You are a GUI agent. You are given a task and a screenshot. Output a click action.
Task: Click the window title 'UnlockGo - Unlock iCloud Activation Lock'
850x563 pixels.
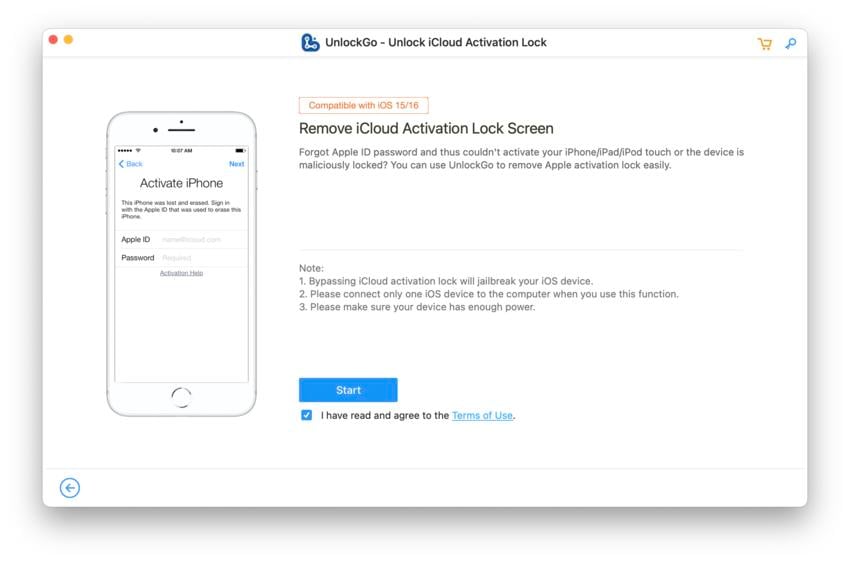(436, 42)
